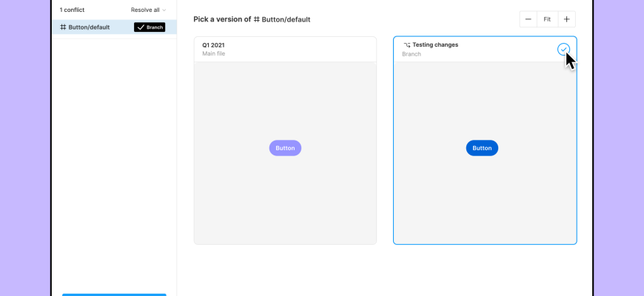
Task: Click the checkmark inside the black Branch badge
Action: (x=140, y=27)
